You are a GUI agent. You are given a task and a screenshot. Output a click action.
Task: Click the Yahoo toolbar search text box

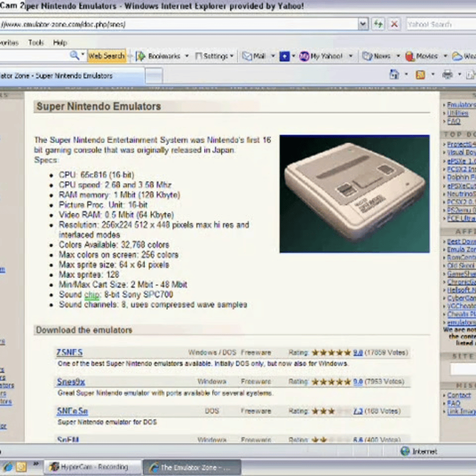34,56
